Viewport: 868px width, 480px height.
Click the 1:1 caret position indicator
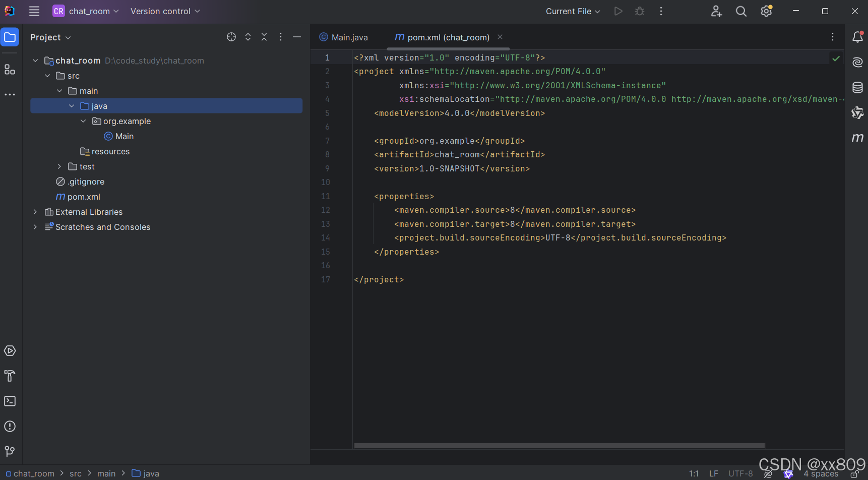pos(694,473)
